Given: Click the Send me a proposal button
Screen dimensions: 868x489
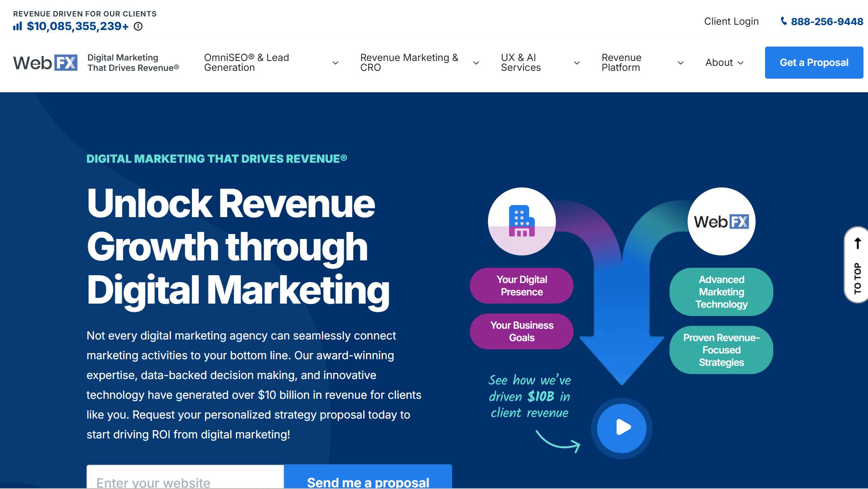Looking at the screenshot, I should [368, 479].
